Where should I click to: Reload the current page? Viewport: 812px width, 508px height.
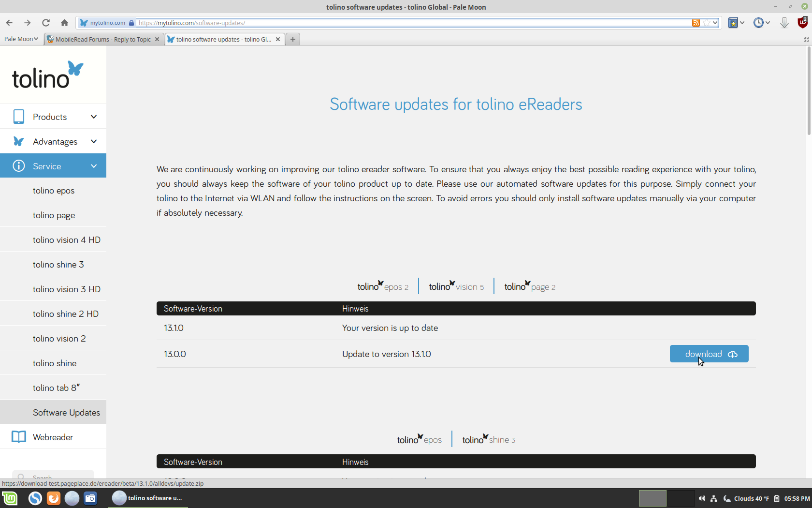click(46, 23)
